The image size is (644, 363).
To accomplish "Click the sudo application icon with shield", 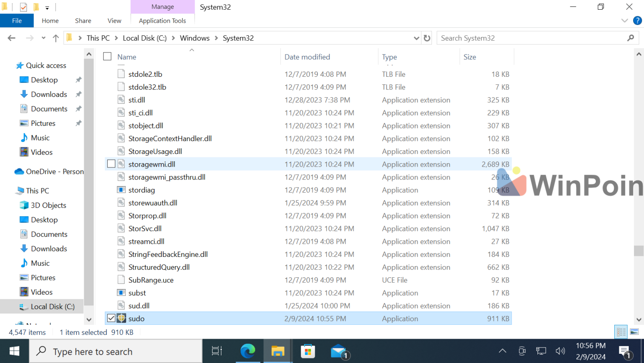I will tap(121, 319).
